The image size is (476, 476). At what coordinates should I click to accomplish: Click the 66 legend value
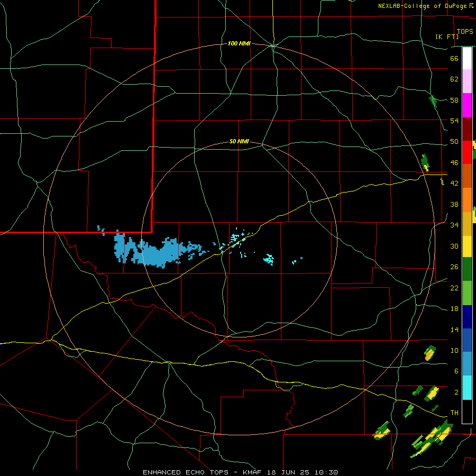454,58
